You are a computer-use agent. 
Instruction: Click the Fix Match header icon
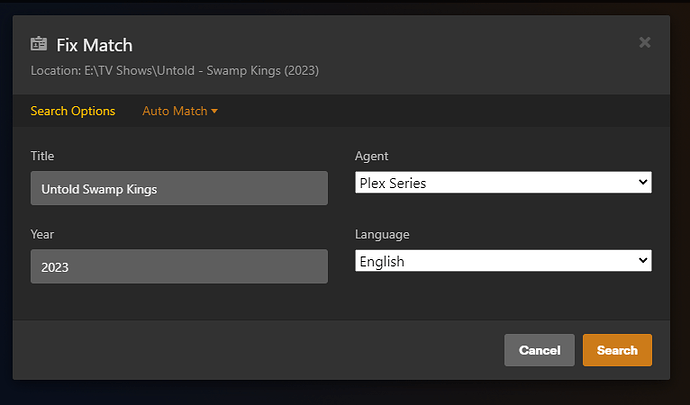(x=39, y=44)
